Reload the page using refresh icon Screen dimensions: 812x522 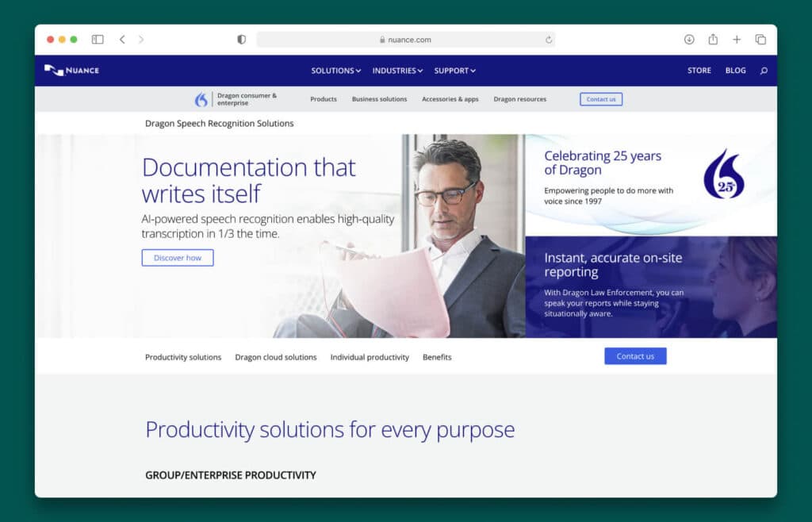tap(549, 40)
